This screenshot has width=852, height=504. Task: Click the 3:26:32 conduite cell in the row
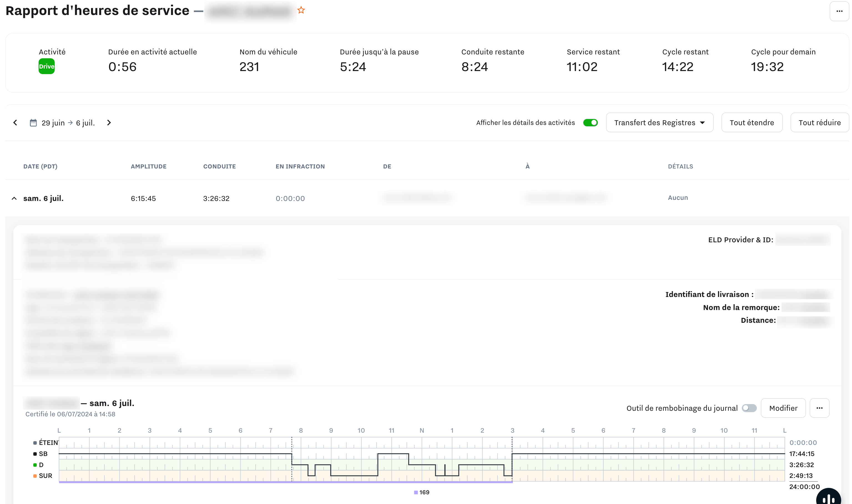[216, 198]
